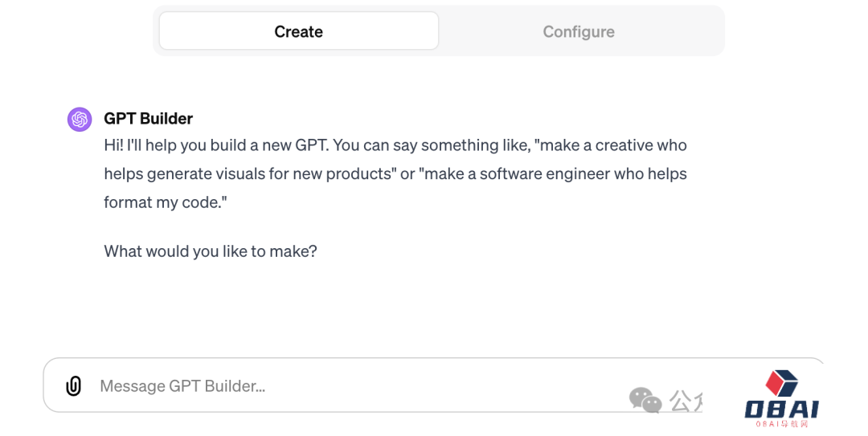The image size is (868, 436).
Task: Click the blue OBAI wordmark logo
Action: pyautogui.click(x=781, y=409)
